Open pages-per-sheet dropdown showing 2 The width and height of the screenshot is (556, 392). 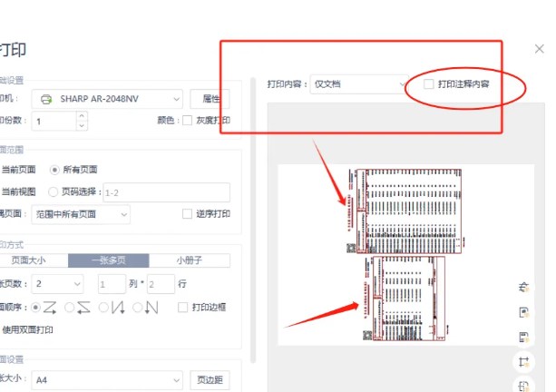pyautogui.click(x=58, y=284)
